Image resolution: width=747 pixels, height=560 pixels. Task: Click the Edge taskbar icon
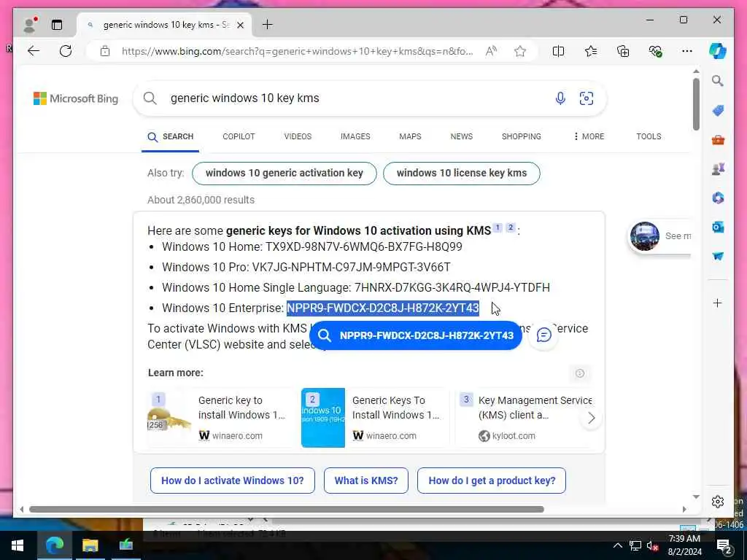pyautogui.click(x=54, y=545)
